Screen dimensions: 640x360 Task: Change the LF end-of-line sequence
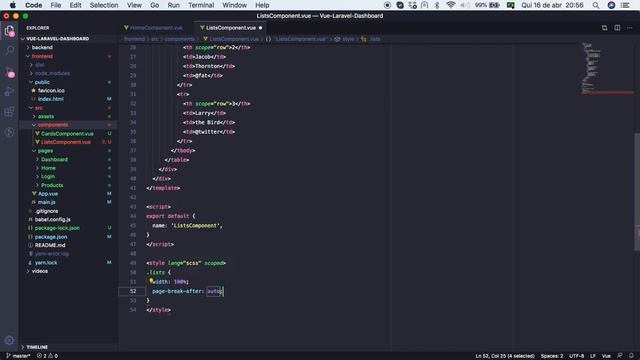pyautogui.click(x=593, y=356)
